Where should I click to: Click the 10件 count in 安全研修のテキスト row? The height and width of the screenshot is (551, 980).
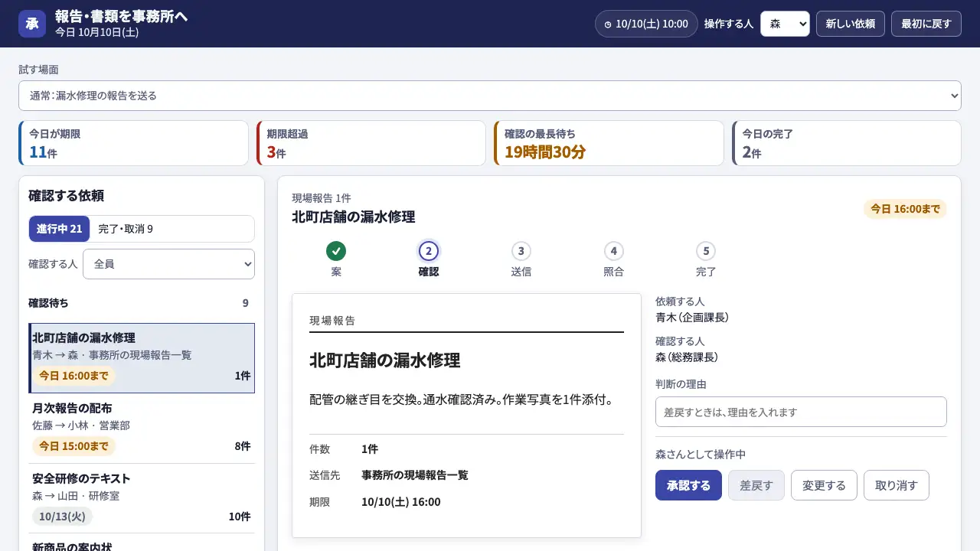[x=240, y=517]
